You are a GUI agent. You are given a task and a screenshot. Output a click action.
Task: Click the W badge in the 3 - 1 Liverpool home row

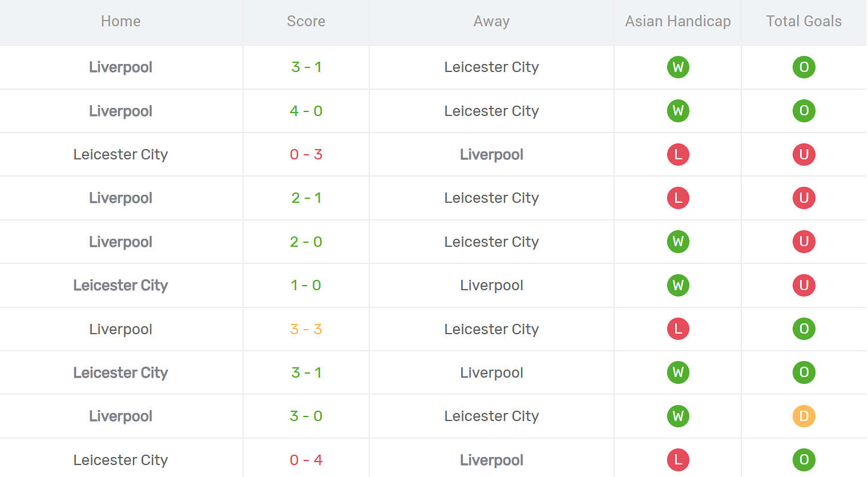point(678,67)
